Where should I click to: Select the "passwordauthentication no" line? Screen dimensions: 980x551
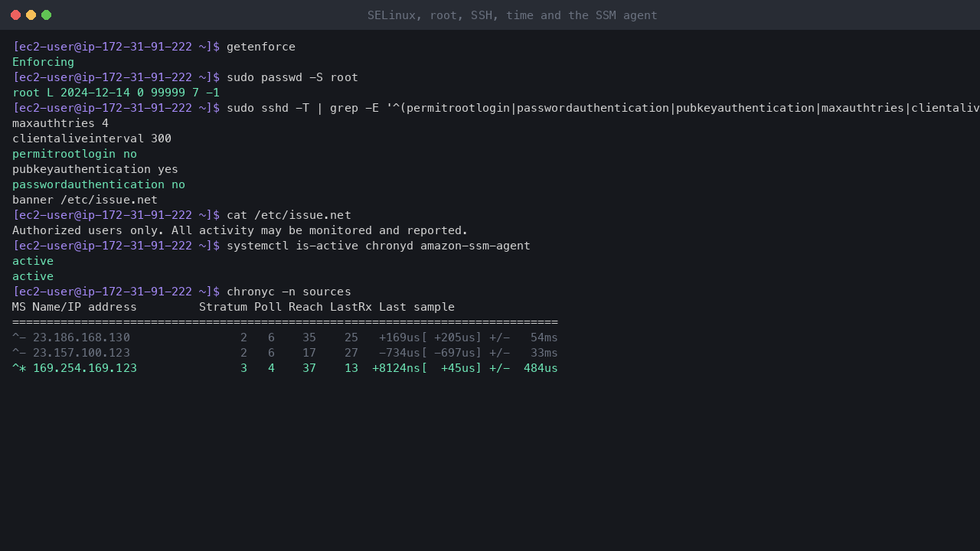pos(99,184)
